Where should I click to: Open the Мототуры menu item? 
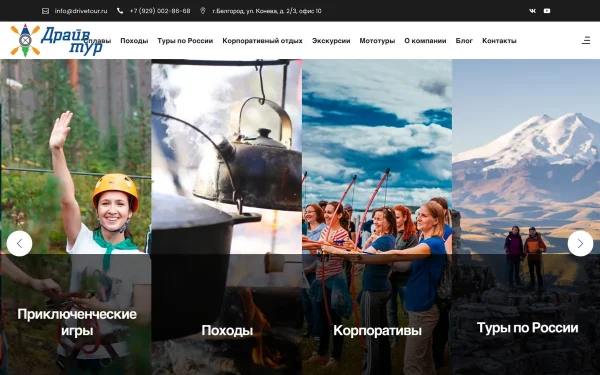tap(377, 41)
